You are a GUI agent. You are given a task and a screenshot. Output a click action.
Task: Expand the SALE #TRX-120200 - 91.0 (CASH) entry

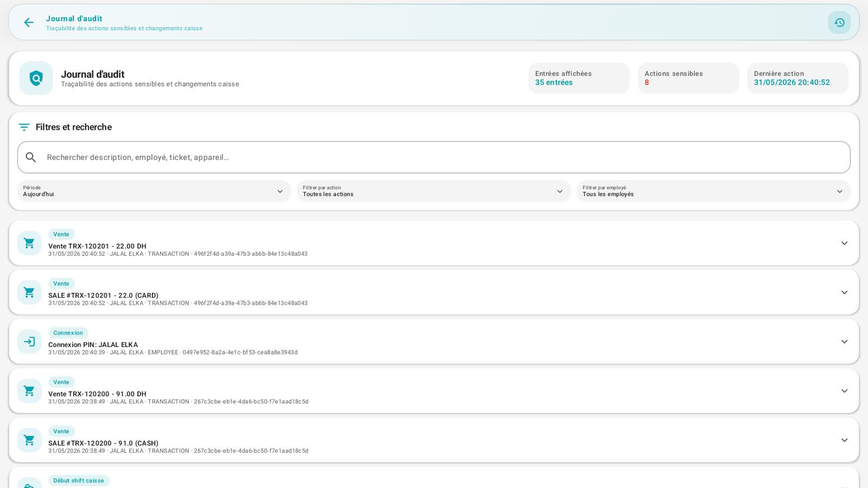[844, 440]
